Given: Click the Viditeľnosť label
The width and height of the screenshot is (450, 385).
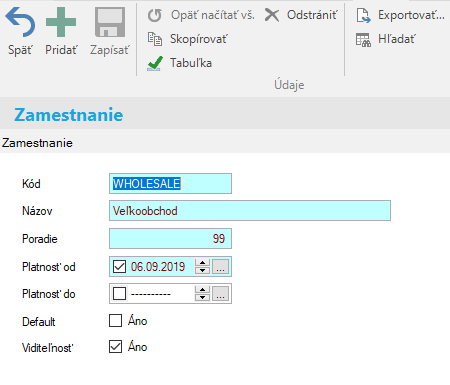Looking at the screenshot, I should pyautogui.click(x=48, y=348).
